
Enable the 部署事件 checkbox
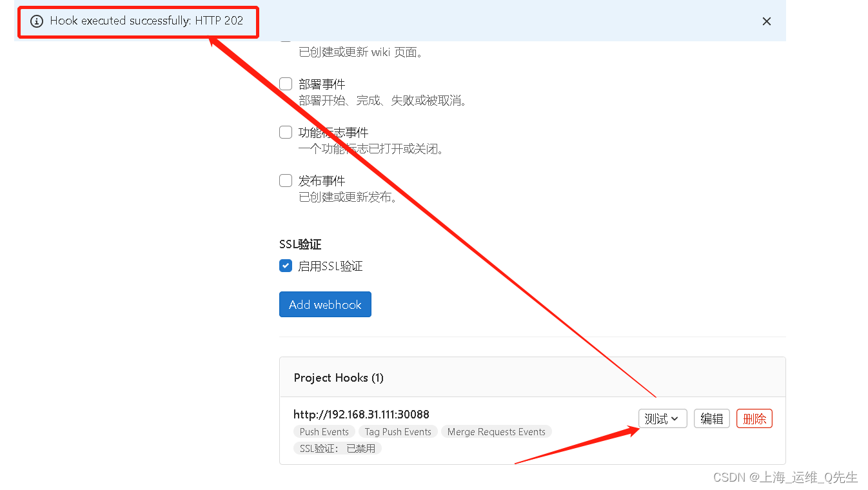286,84
